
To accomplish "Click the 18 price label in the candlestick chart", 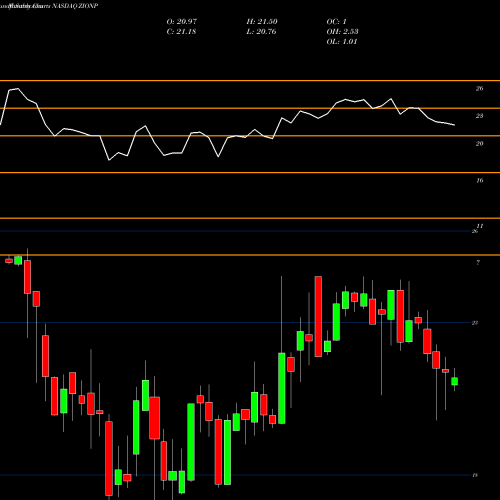I will click(475, 475).
